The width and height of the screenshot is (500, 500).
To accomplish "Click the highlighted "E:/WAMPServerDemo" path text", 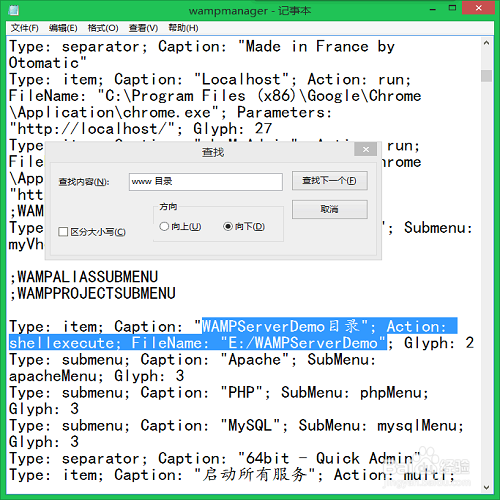I will click(303, 343).
